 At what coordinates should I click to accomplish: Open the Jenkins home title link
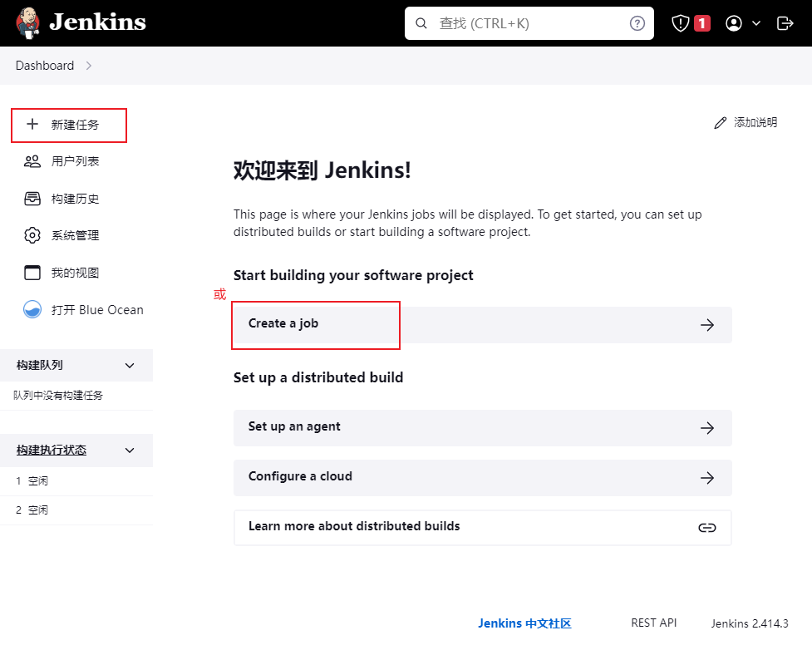(x=97, y=22)
